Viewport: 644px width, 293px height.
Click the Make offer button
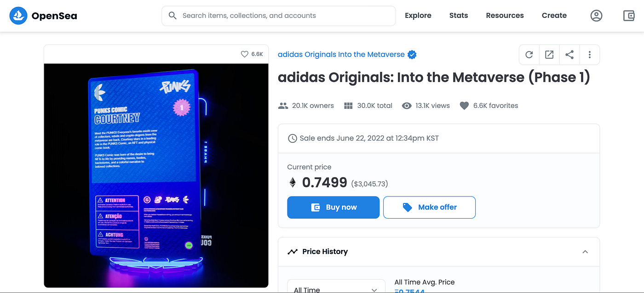click(x=429, y=207)
